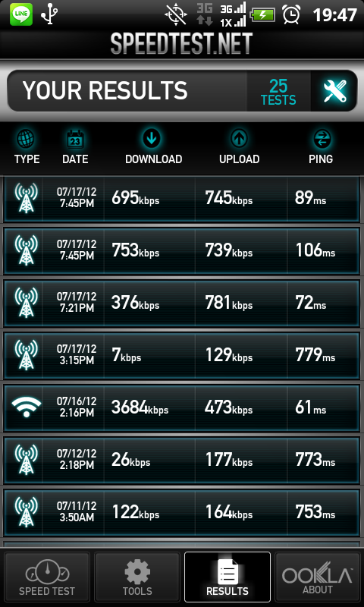Tap the alarm clock status bar icon

[292, 14]
